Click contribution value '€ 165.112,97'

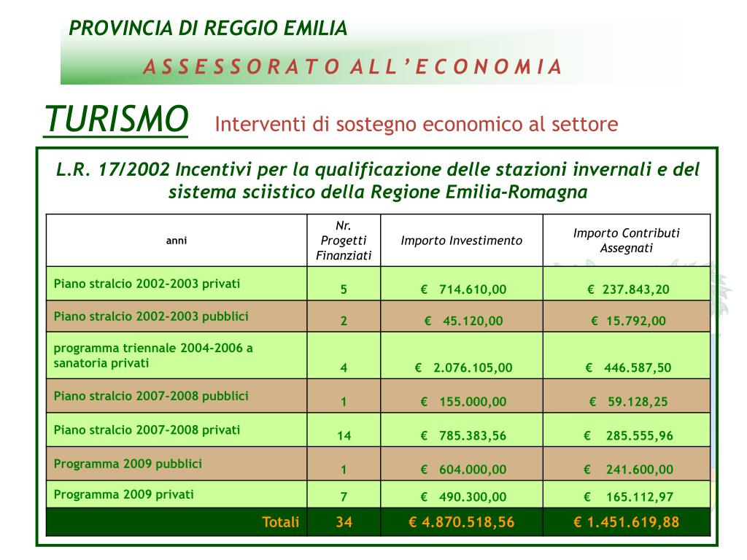click(628, 497)
